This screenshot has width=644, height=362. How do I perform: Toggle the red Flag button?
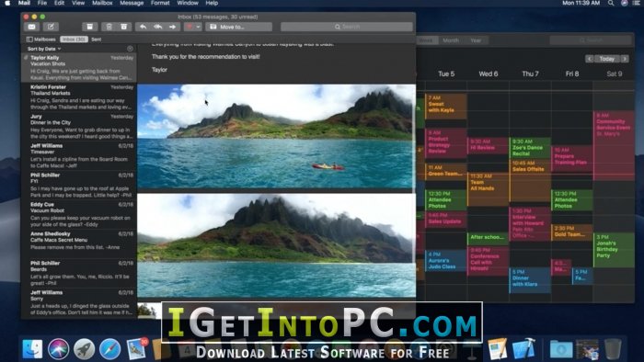(x=190, y=27)
